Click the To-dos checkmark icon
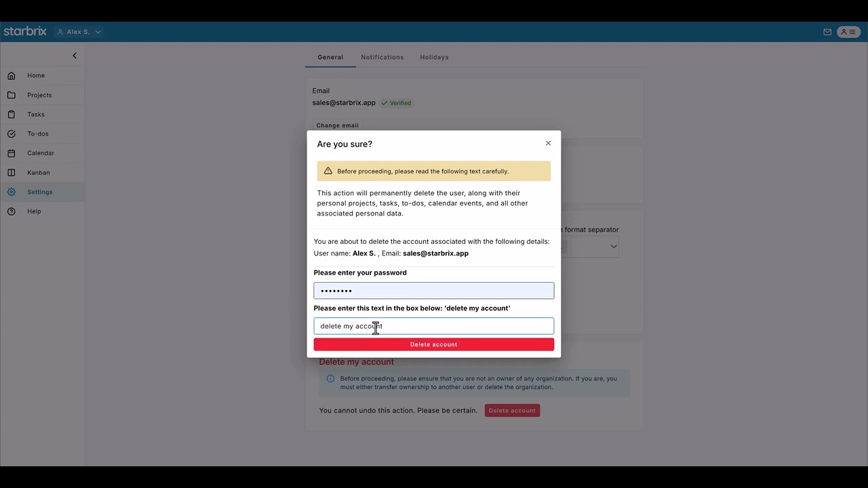 coord(12,134)
